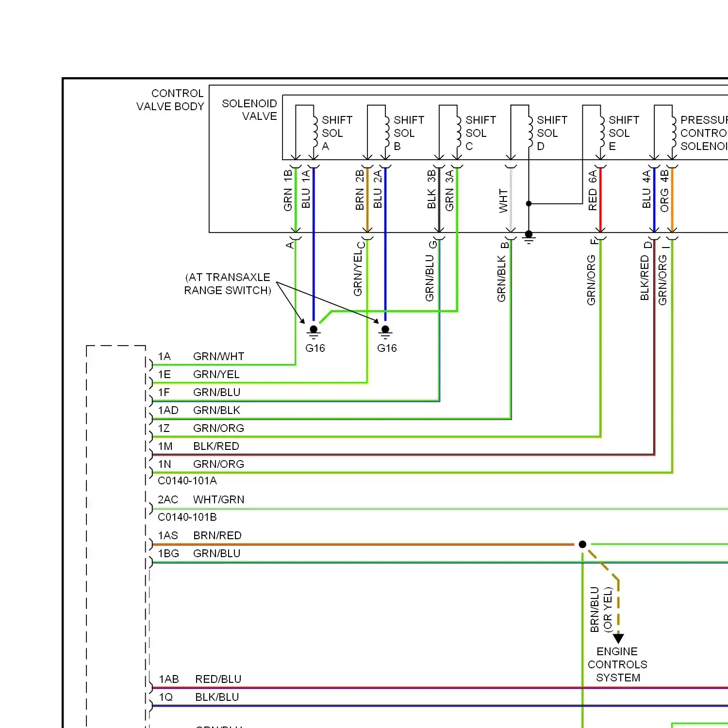The height and width of the screenshot is (728, 728).
Task: Click the "GRN/WHT" wire color label
Action: (x=218, y=356)
